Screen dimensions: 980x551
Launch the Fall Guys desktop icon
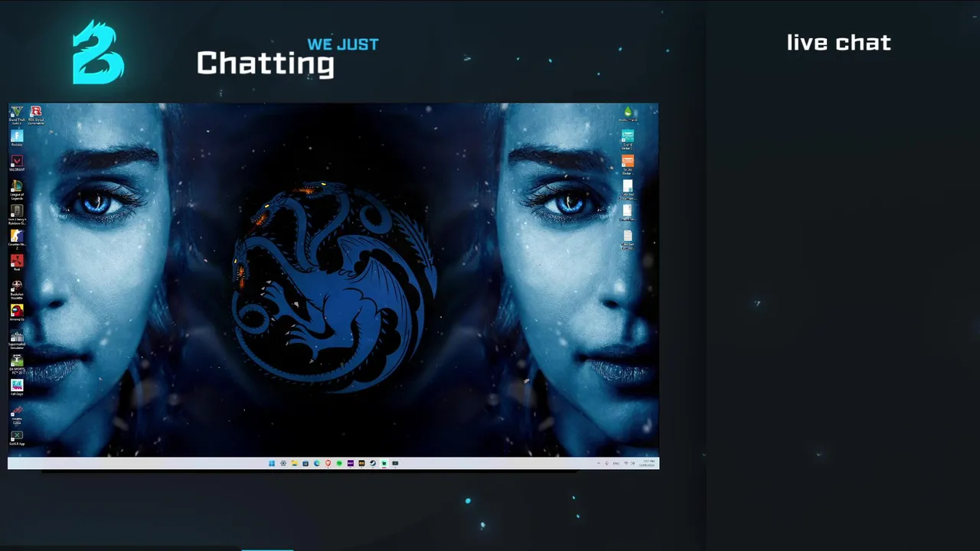click(16, 386)
